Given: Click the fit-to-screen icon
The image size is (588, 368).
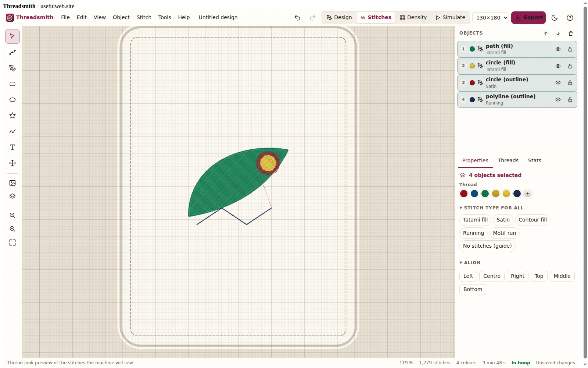Looking at the screenshot, I should [12, 243].
